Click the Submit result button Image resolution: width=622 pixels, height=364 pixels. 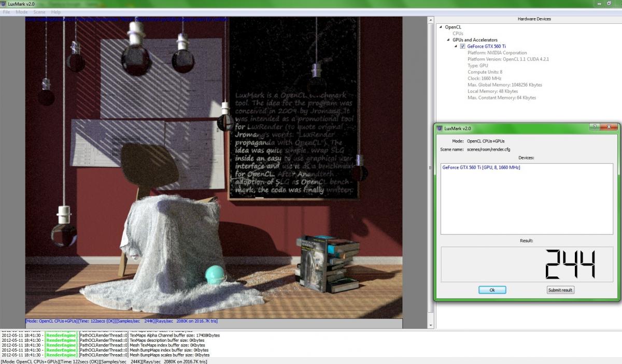pos(560,290)
